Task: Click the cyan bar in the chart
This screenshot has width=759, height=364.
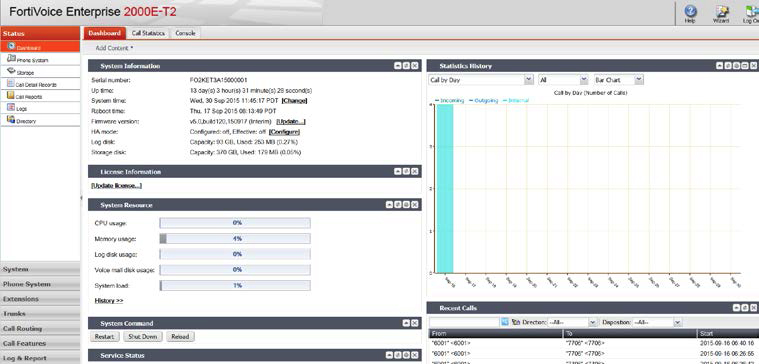Action: 445,189
